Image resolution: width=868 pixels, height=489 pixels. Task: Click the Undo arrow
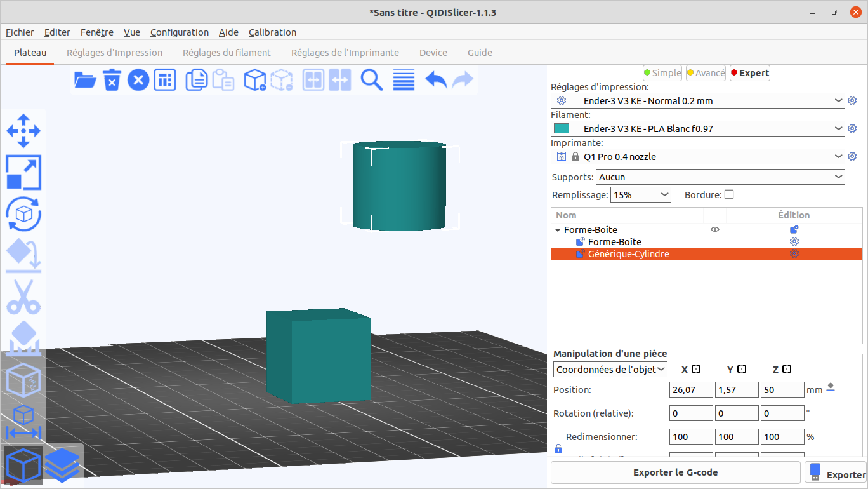tap(436, 80)
